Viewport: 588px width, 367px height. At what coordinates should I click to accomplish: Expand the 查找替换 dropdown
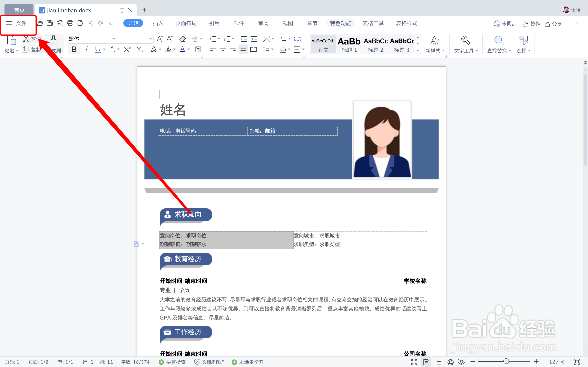coord(510,51)
